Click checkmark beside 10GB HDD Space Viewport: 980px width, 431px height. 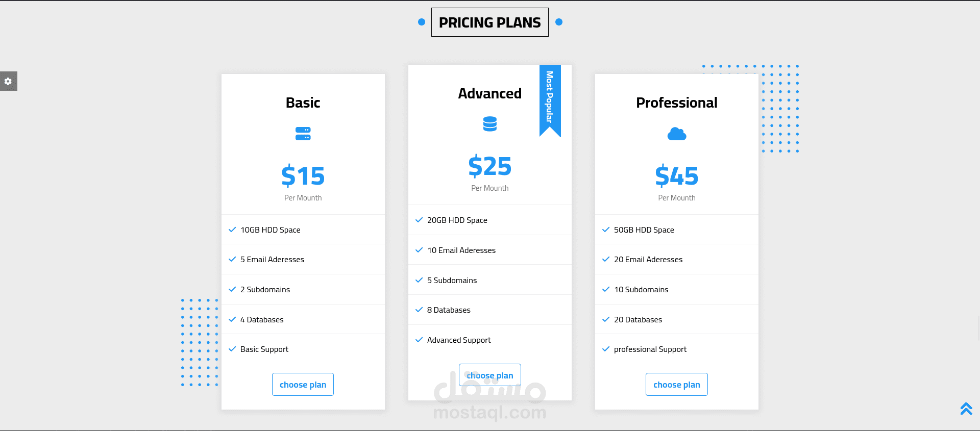pyautogui.click(x=232, y=230)
